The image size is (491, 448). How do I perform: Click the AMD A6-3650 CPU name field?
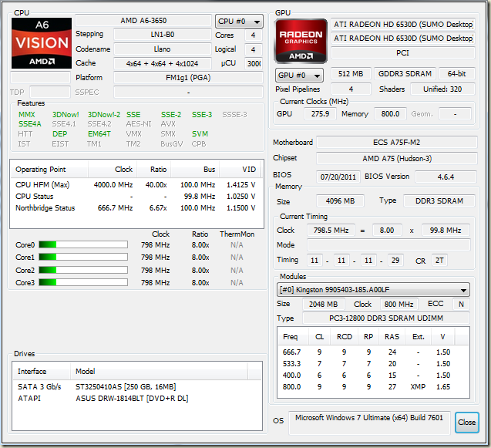click(143, 21)
